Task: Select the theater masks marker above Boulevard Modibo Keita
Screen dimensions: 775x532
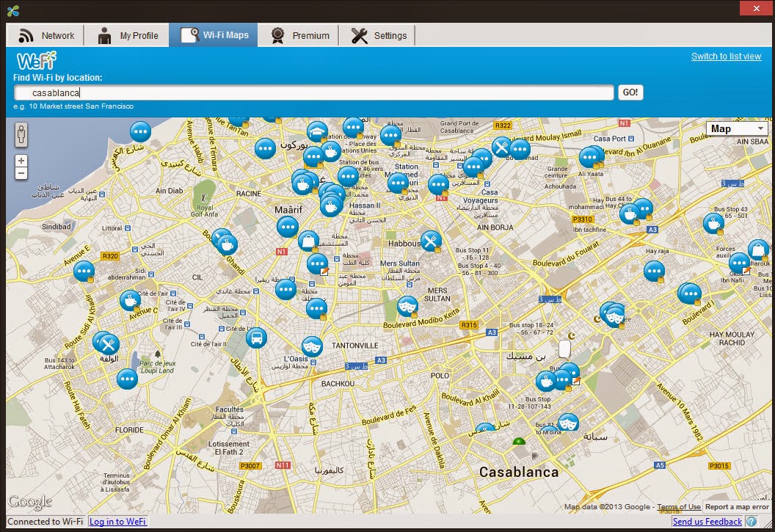Action: 407,305
